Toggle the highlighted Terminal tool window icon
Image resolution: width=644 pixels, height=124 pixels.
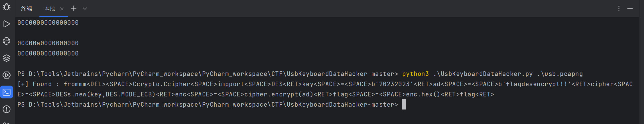click(x=7, y=92)
